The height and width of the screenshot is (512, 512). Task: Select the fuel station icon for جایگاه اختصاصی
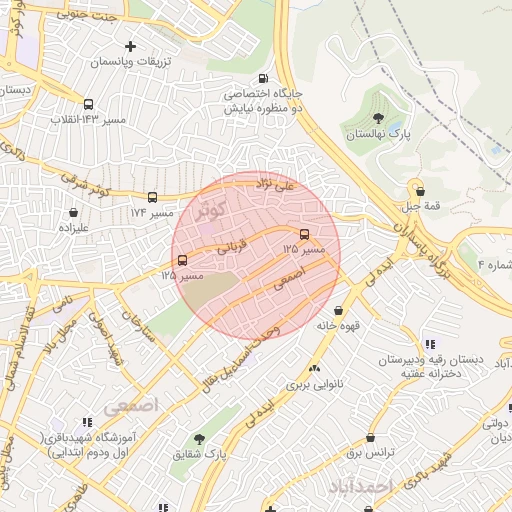click(x=263, y=78)
